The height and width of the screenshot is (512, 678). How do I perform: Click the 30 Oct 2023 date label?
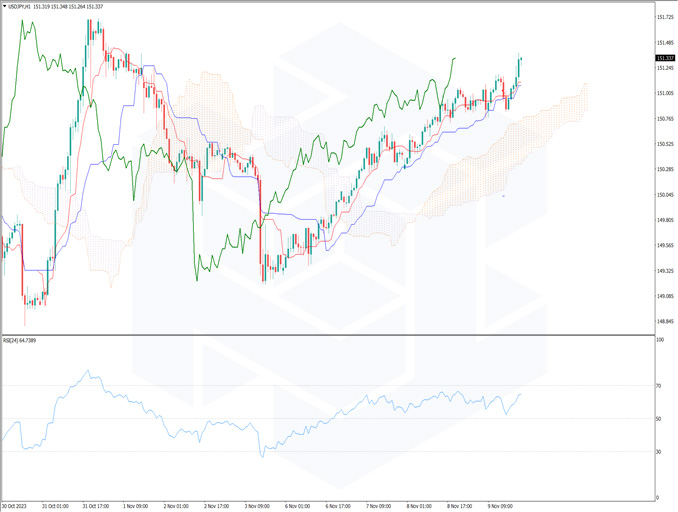pyautogui.click(x=16, y=506)
